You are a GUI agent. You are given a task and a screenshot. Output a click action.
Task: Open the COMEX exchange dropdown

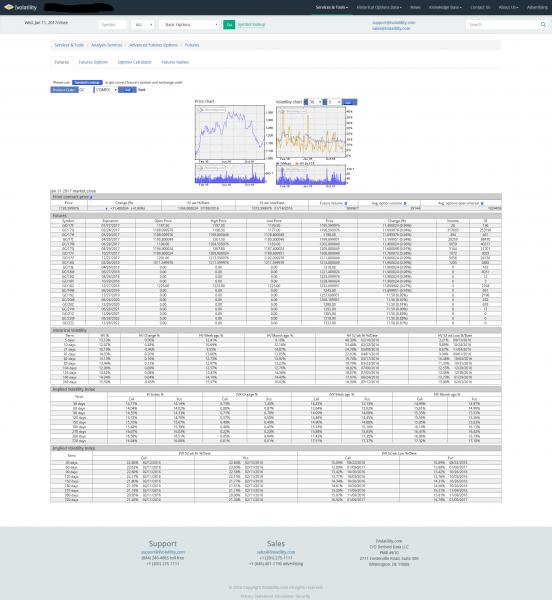pyautogui.click(x=106, y=90)
